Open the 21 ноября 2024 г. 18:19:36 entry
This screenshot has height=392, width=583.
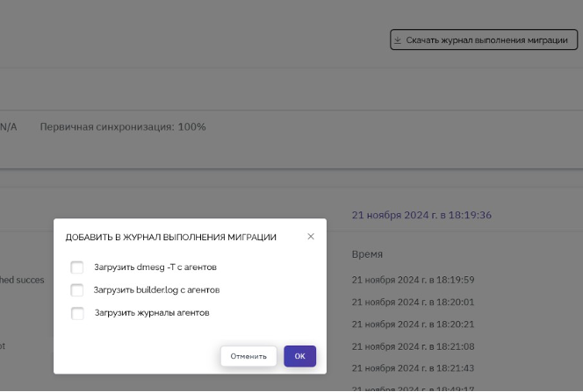[421, 215]
